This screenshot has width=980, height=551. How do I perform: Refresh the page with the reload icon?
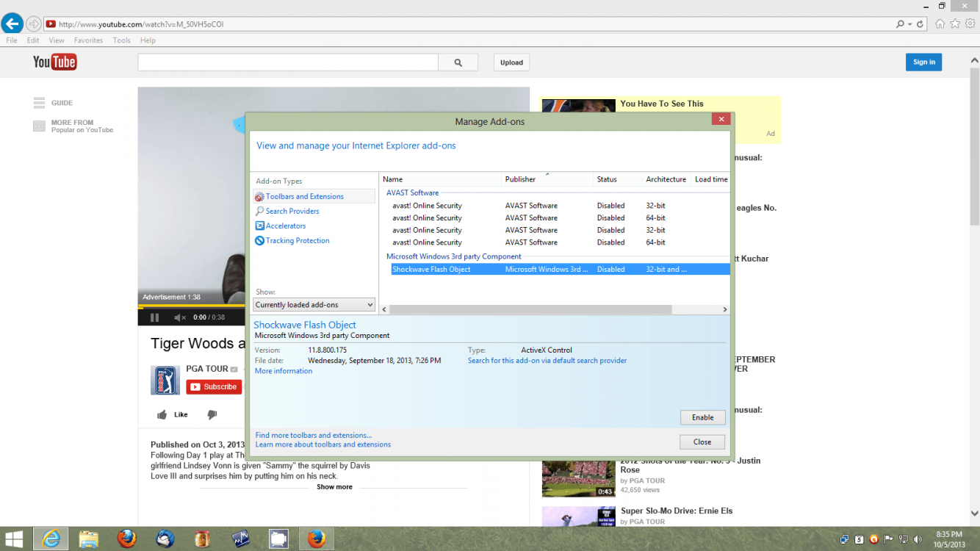click(920, 24)
